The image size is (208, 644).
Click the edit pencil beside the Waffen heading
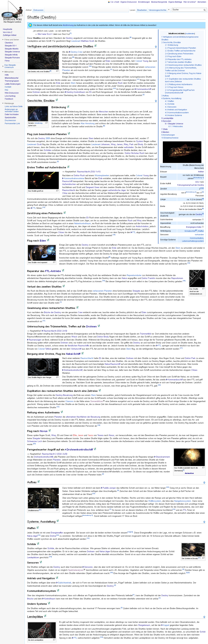pos(38,528)
